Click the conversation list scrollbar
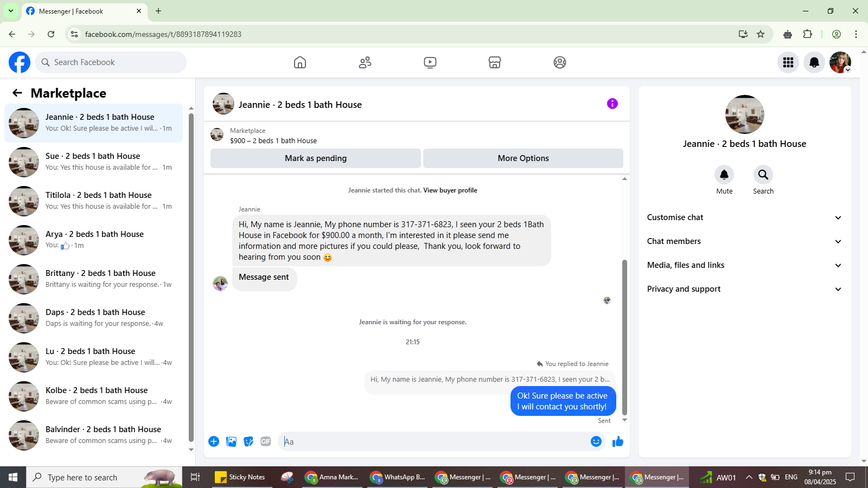The height and width of the screenshot is (488, 868). (x=191, y=277)
